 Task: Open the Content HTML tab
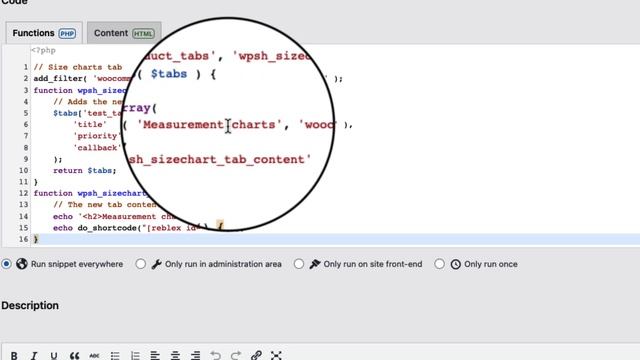coord(124,33)
